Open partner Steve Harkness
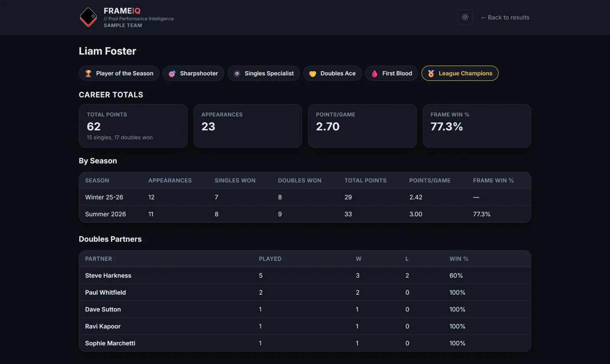 (x=108, y=276)
